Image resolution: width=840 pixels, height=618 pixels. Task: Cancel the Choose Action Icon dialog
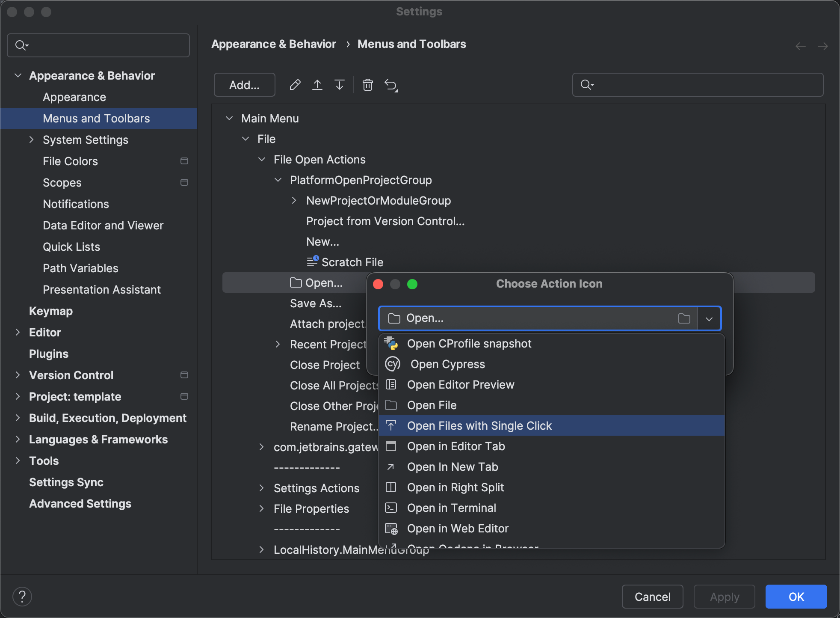pos(652,597)
